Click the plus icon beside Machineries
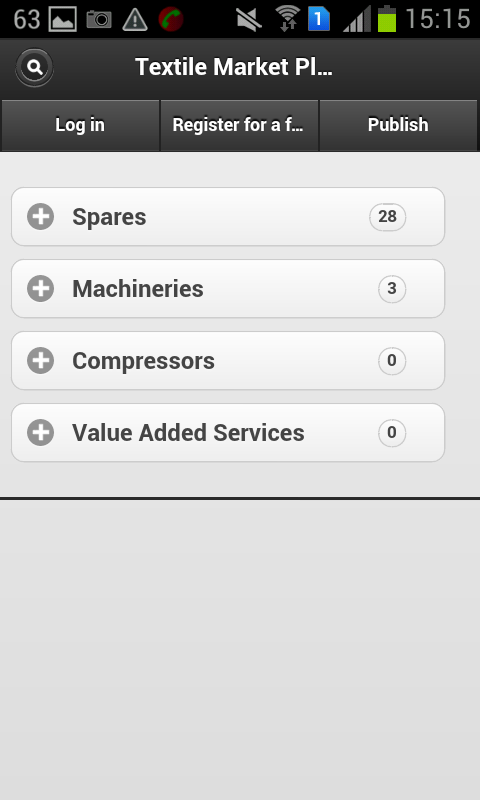 click(x=40, y=289)
